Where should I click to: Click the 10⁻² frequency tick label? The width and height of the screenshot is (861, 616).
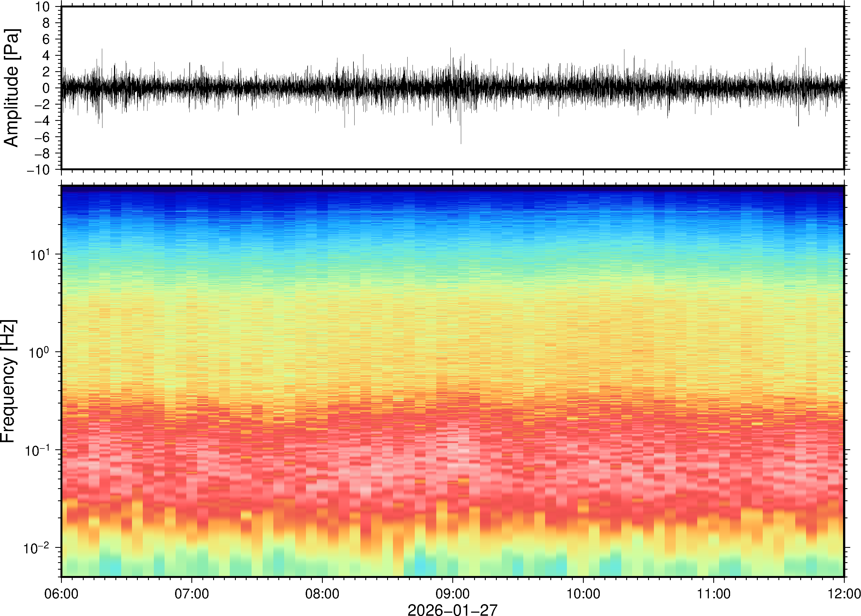(37, 548)
